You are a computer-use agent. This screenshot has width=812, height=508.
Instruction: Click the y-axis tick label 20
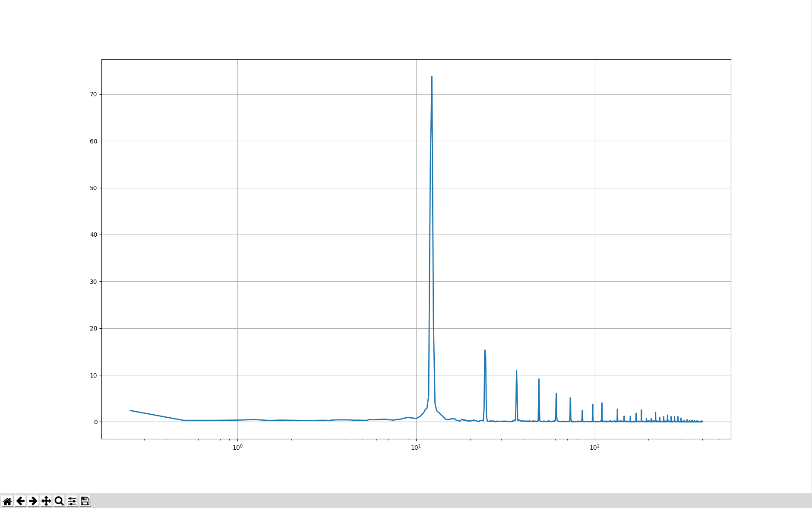pos(94,328)
